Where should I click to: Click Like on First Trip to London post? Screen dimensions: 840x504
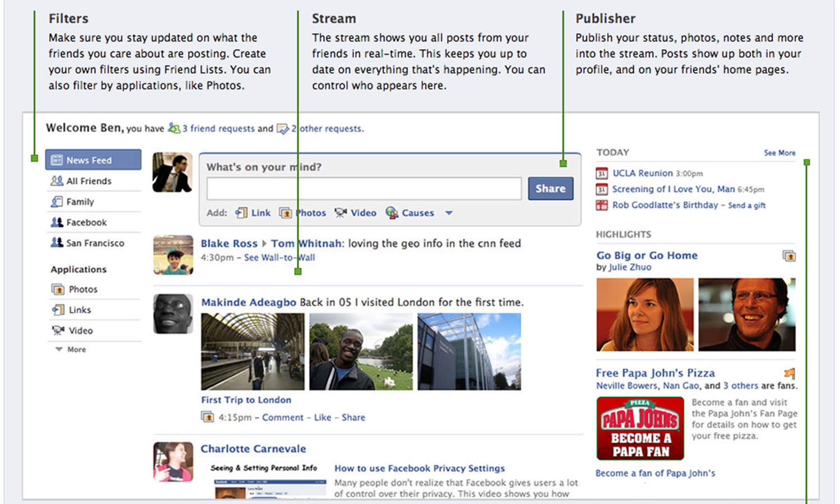click(x=322, y=417)
